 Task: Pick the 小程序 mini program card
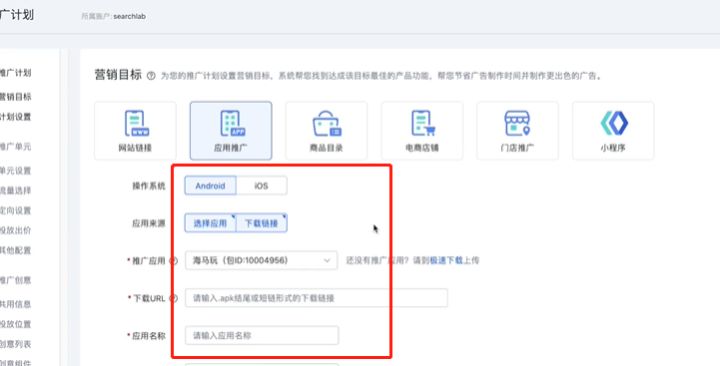613,131
